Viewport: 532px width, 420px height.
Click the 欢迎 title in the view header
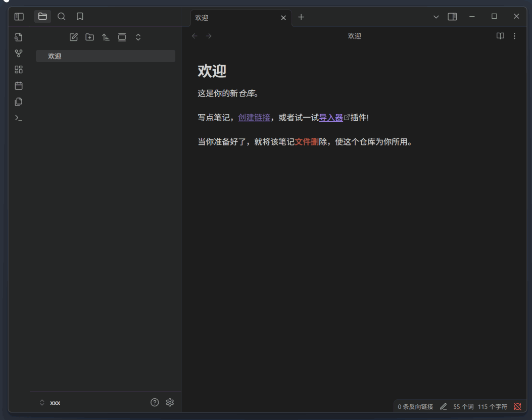[354, 36]
